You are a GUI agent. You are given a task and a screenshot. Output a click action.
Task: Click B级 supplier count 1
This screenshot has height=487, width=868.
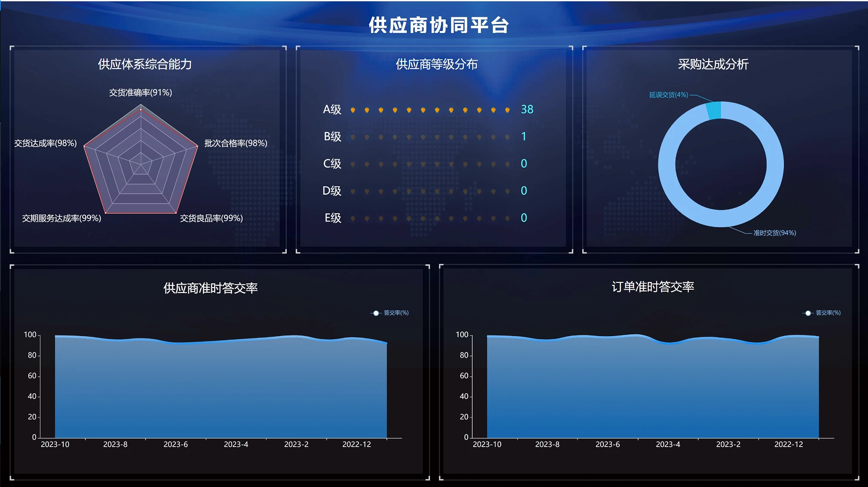tap(523, 137)
